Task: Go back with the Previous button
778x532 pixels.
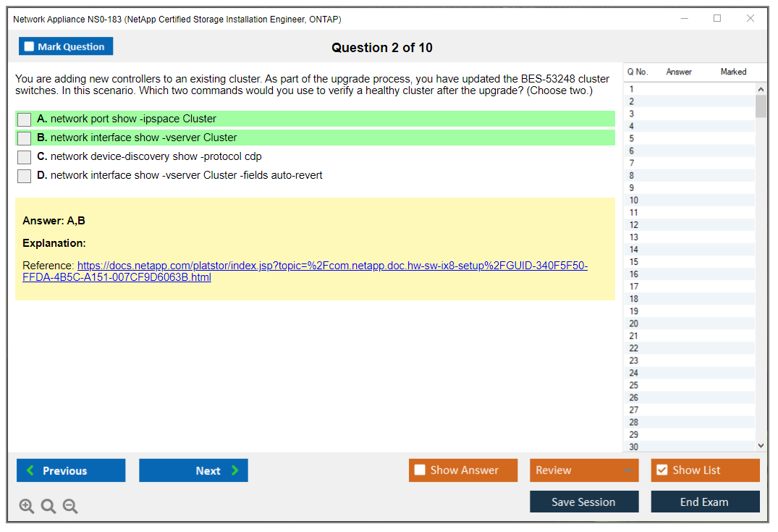Action: click(x=71, y=470)
